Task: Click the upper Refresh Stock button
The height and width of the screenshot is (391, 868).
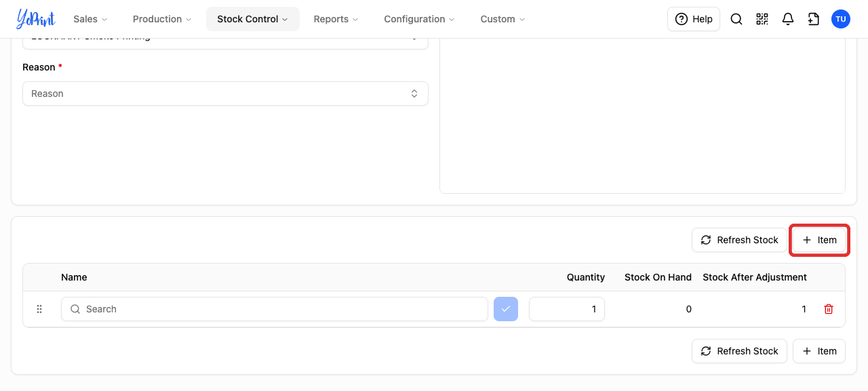Action: coord(739,240)
